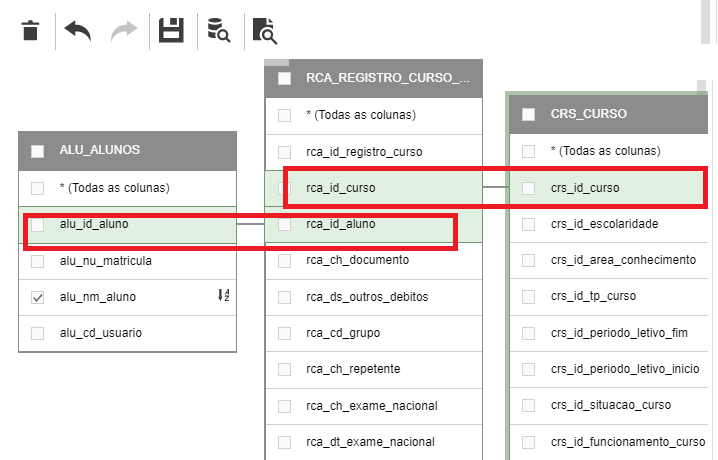Viewport: 718px width, 460px height.
Task: Enable the crs_id_escolaridade checkbox
Action: coord(528,224)
